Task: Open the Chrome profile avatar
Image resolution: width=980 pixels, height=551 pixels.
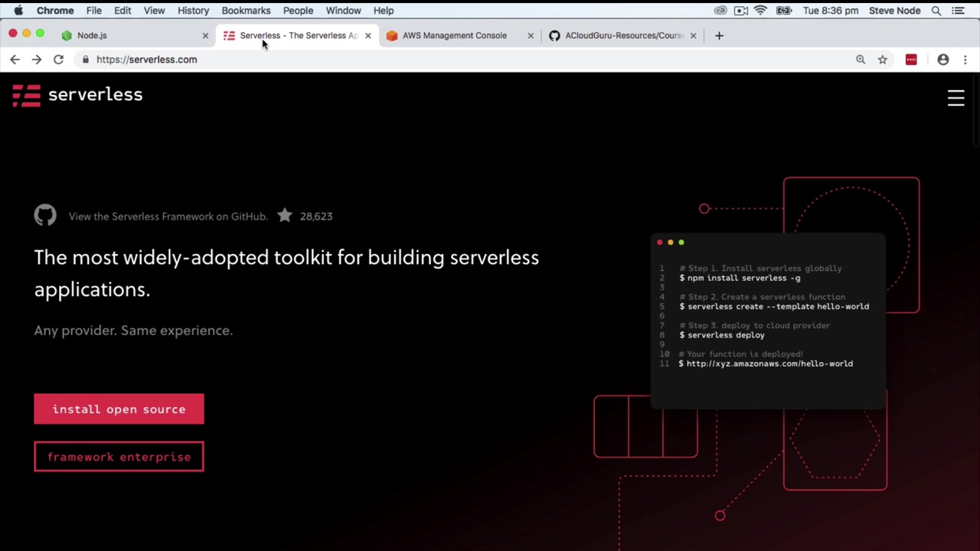Action: tap(943, 60)
